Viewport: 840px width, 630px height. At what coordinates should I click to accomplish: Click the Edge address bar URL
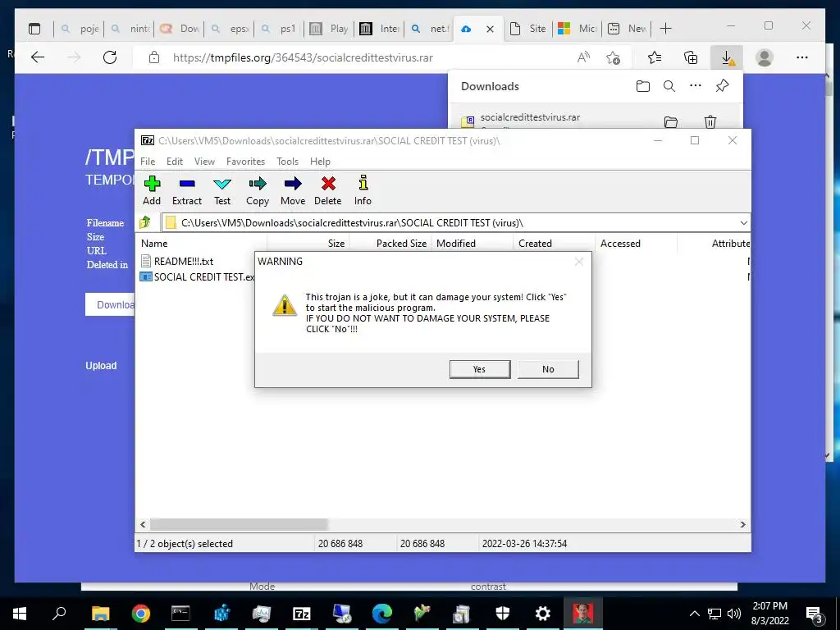coord(303,58)
